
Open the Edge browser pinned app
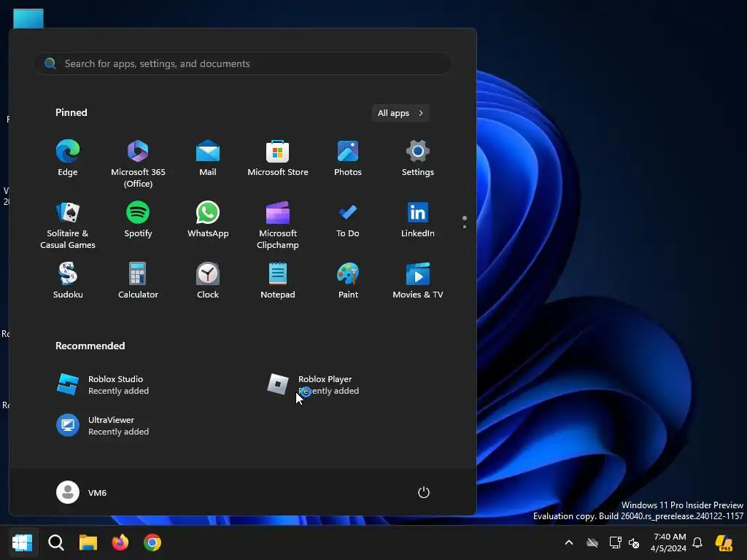tap(68, 158)
